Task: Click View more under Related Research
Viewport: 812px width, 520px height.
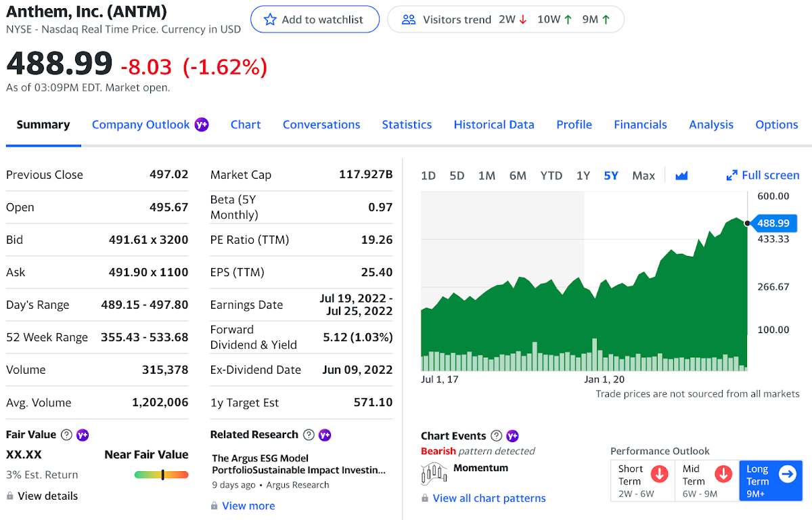Action: (x=248, y=506)
